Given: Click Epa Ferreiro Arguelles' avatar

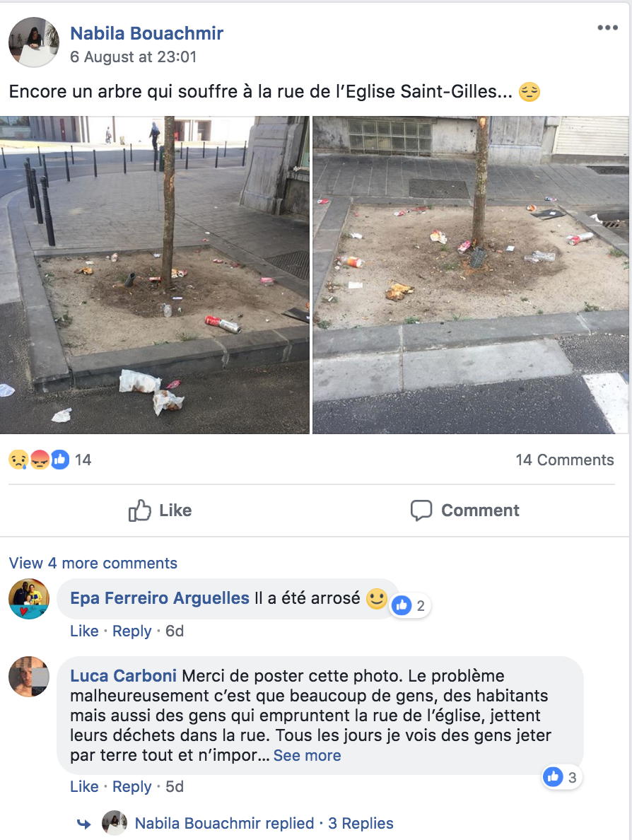Looking at the screenshot, I should click(x=29, y=599).
